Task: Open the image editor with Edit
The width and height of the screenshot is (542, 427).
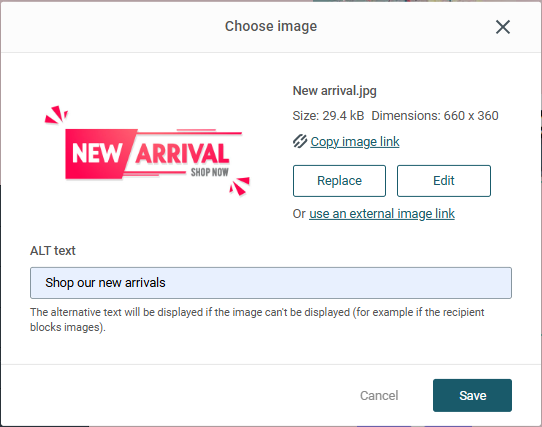Action: click(x=443, y=181)
